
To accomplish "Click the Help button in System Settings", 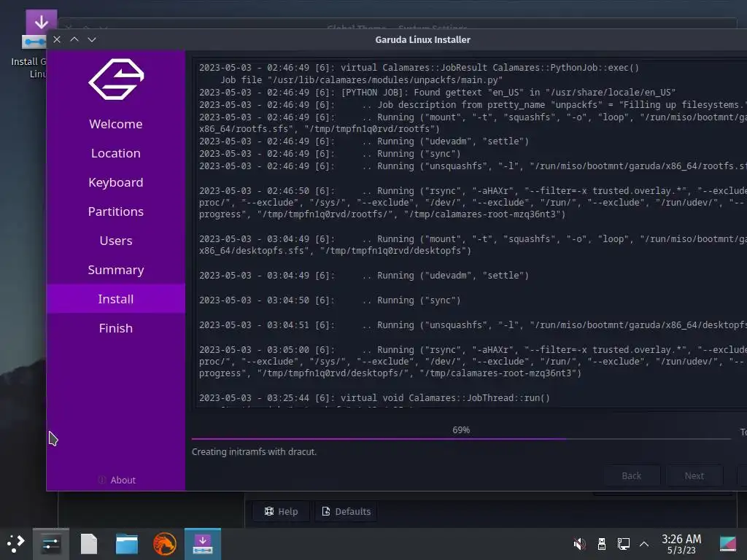I will tap(281, 511).
